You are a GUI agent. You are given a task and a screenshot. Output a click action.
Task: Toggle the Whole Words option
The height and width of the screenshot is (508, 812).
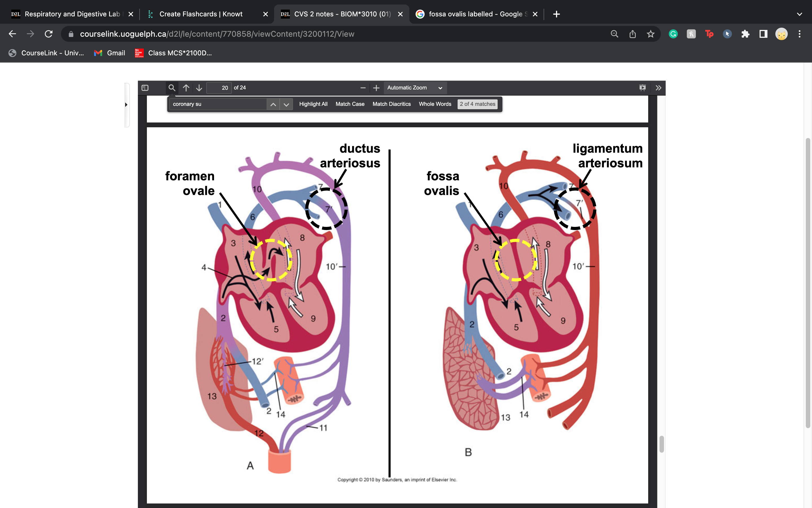click(x=435, y=104)
